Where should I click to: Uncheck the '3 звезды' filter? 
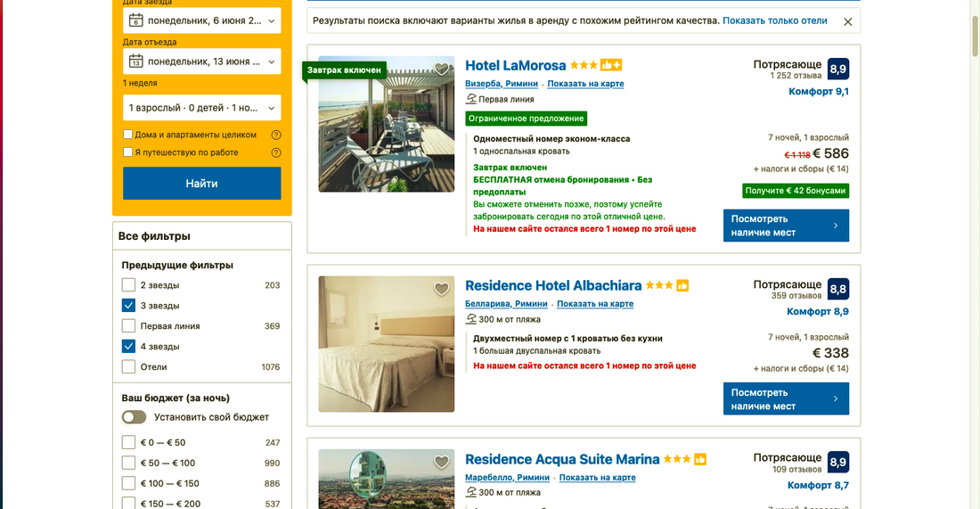click(128, 305)
